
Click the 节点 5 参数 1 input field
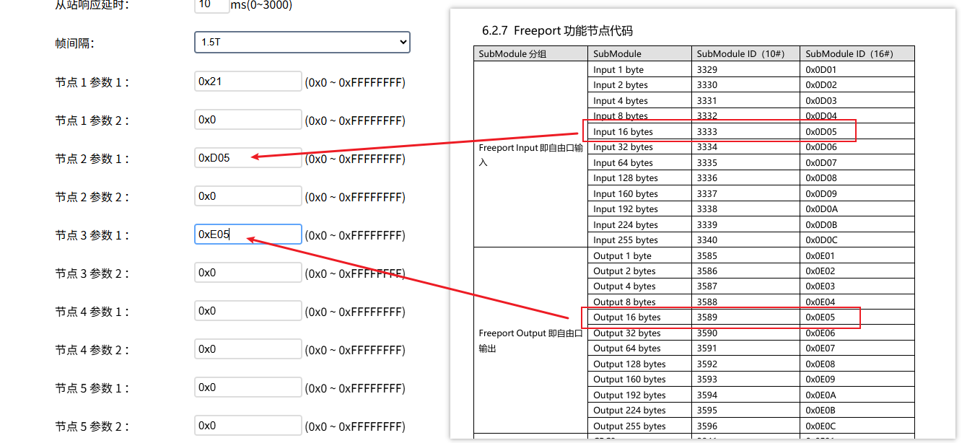click(x=248, y=387)
